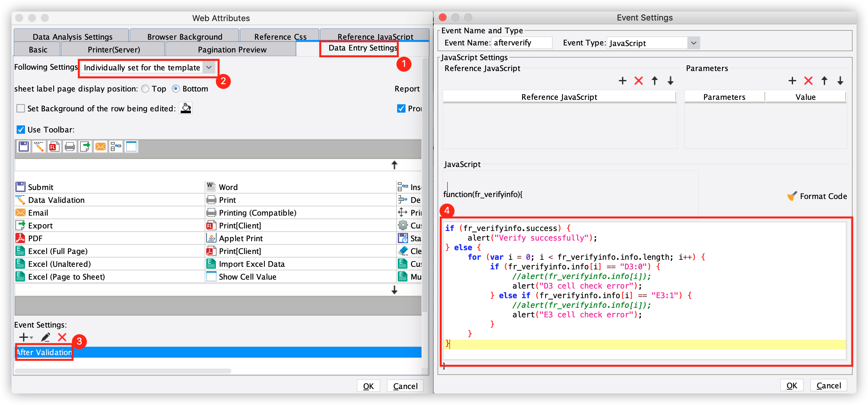The width and height of the screenshot is (868, 405).
Task: Add a Reference JavaScript with the plus icon
Action: (x=622, y=81)
